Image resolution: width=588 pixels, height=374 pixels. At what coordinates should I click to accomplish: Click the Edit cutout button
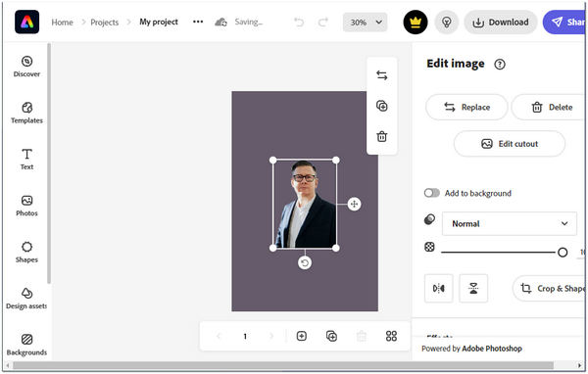[510, 144]
